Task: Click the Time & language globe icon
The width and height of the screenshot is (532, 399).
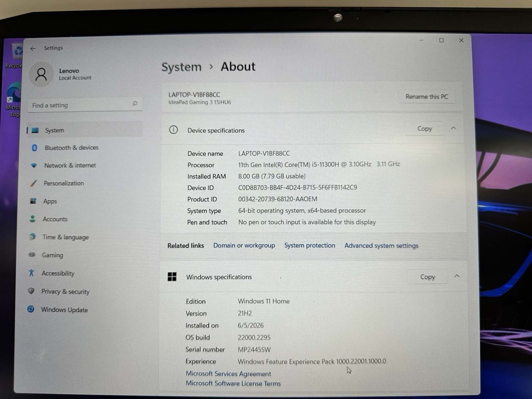Action: [32, 237]
